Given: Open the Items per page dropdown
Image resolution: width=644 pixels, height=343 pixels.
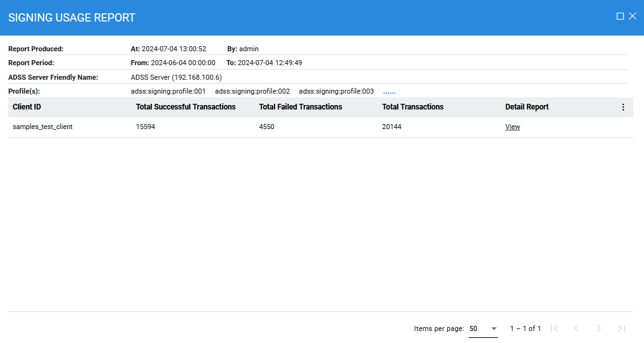Looking at the screenshot, I should [x=483, y=328].
